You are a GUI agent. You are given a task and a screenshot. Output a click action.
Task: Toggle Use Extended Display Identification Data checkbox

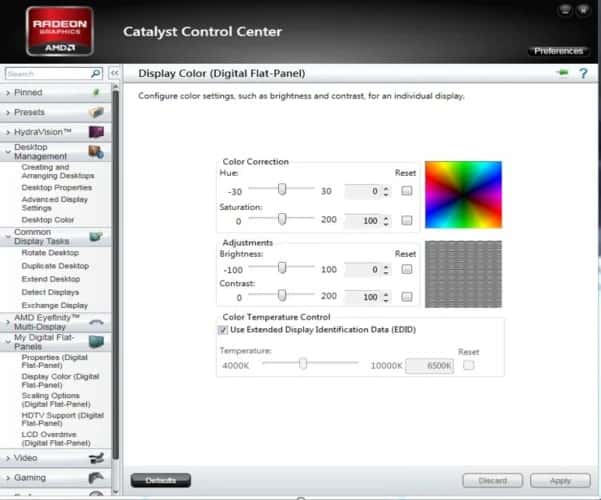point(223,330)
